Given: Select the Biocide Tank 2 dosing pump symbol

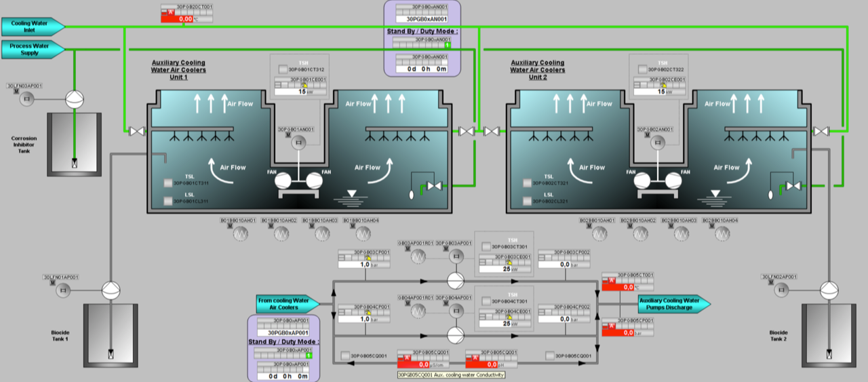Looking at the screenshot, I should 829,290.
